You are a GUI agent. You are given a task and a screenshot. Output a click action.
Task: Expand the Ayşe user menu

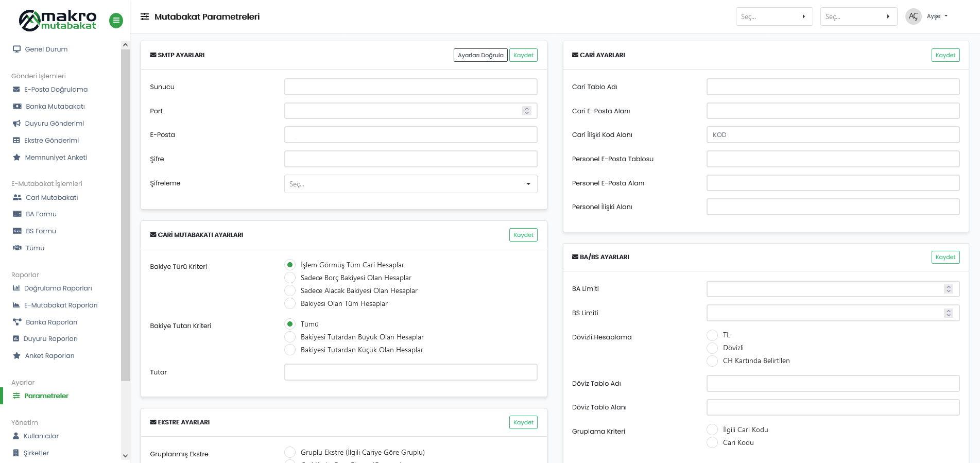pos(937,16)
